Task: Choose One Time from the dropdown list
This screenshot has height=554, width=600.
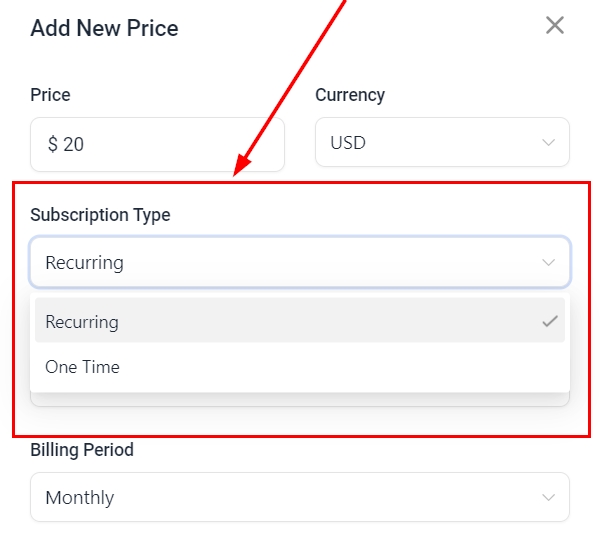Action: (x=82, y=367)
